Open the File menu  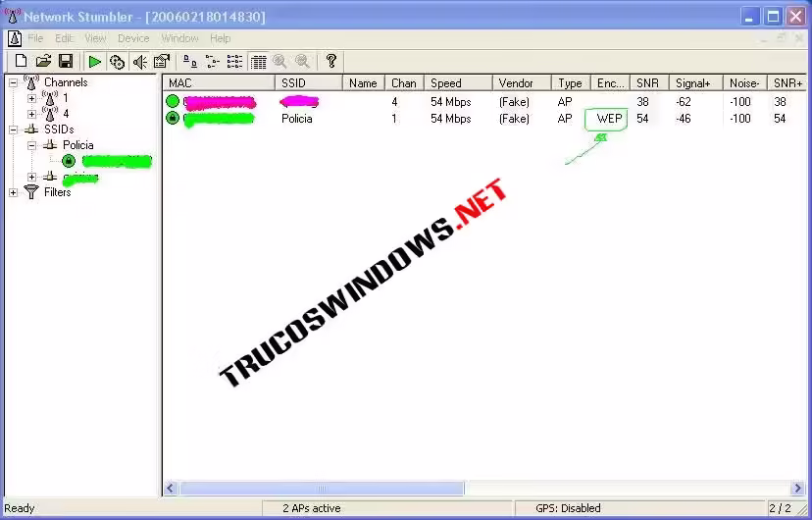click(x=35, y=38)
